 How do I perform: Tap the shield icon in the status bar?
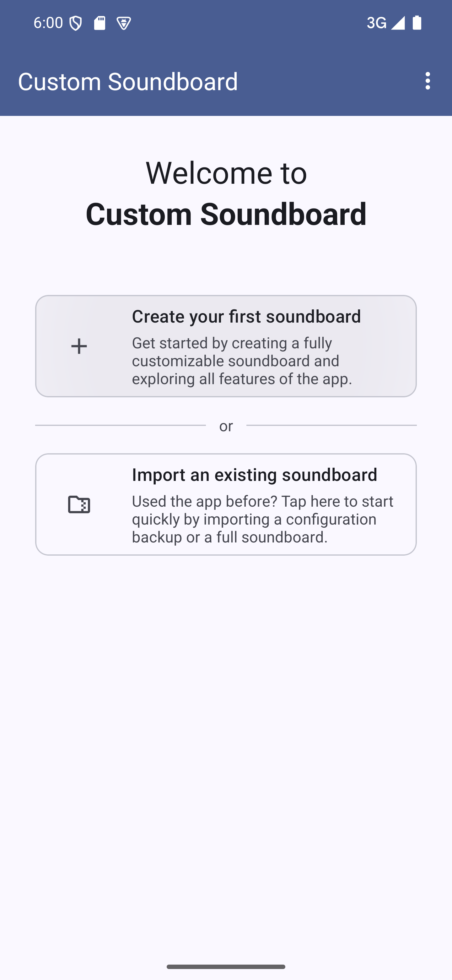coord(76,24)
